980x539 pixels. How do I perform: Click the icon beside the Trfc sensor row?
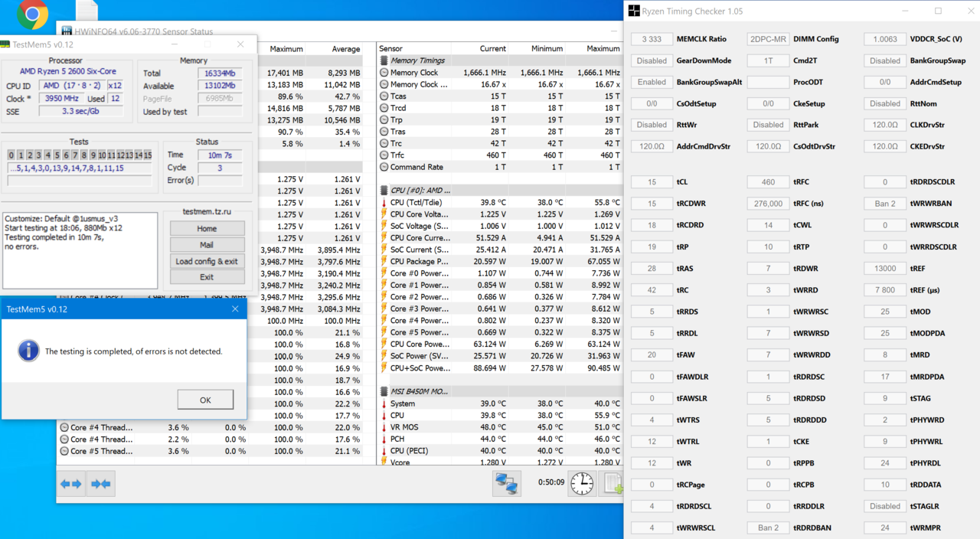point(384,155)
